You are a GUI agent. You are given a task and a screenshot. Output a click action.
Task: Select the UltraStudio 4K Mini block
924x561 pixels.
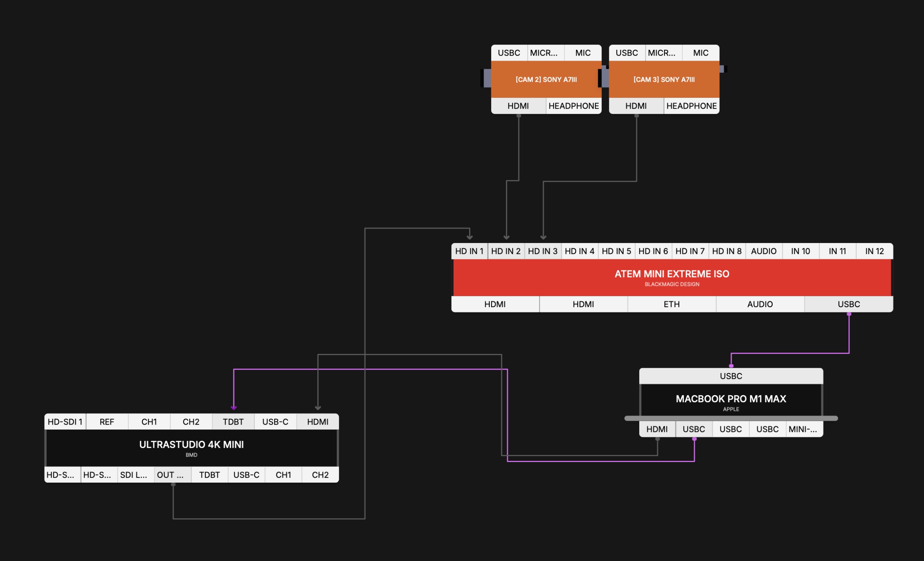(x=191, y=448)
